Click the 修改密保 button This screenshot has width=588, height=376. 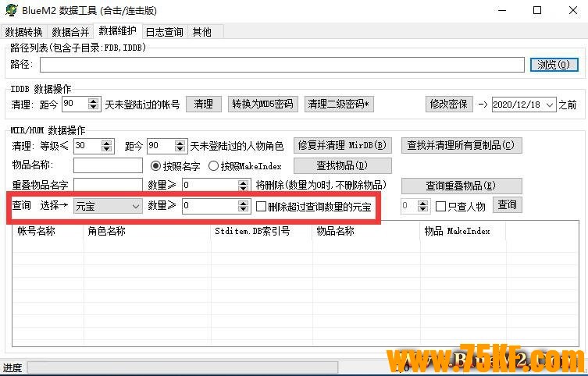pyautogui.click(x=447, y=104)
